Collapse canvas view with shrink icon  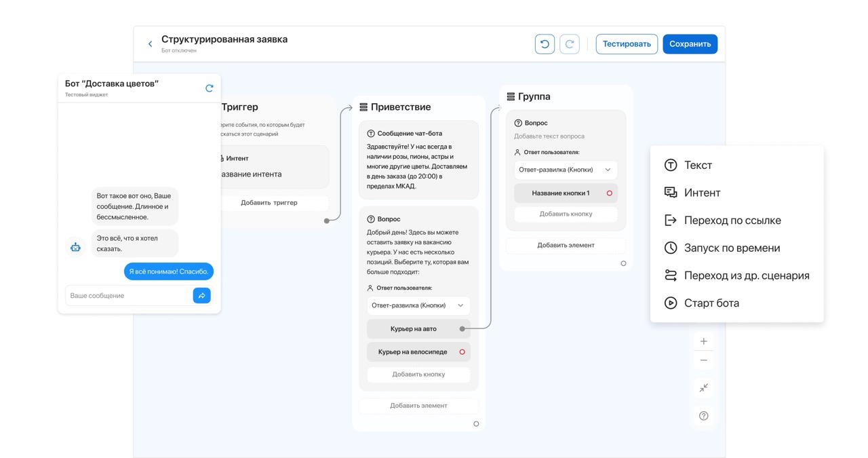[x=703, y=388]
